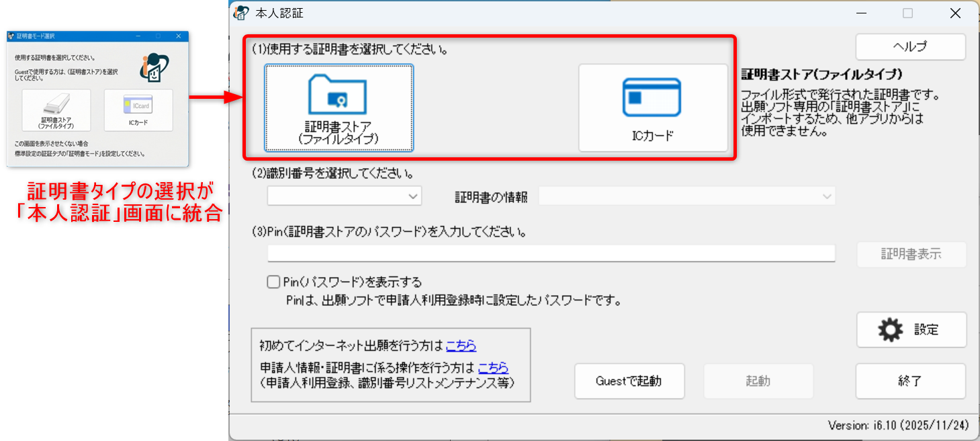Select 証明書ストア USB icon in 証明書モード選択 window
980x441 pixels.
pyautogui.click(x=56, y=104)
